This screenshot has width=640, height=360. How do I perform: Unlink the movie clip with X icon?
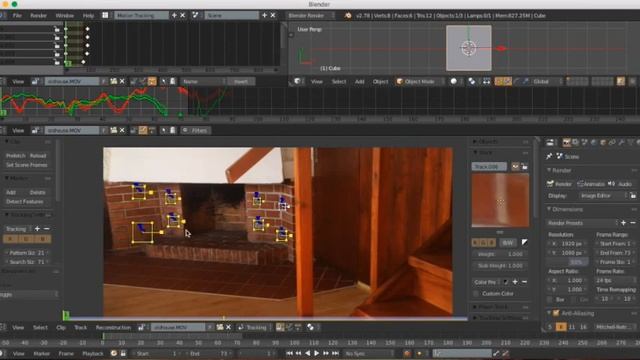click(229, 327)
